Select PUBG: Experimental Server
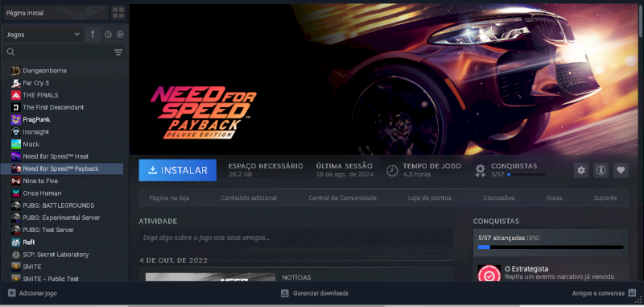Viewport: 644px width, 307px height. [x=63, y=218]
